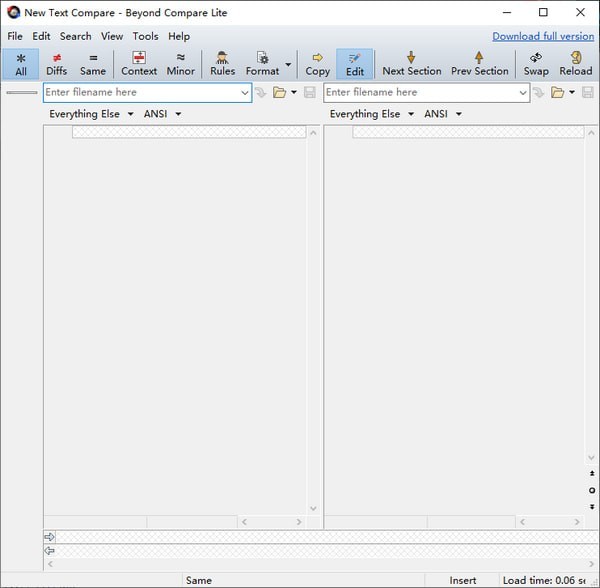Click left pane horizontal scroll left arrow
Viewport: 600px width, 588px height.
point(244,522)
